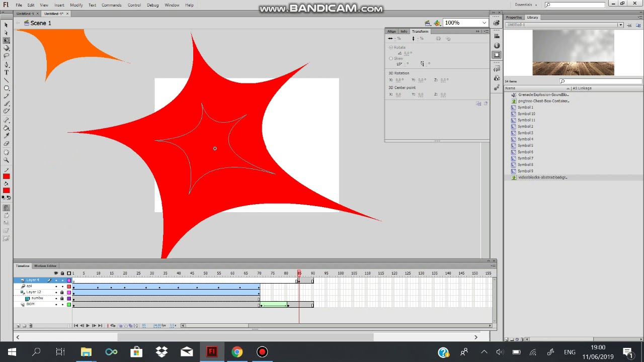This screenshot has width=644, height=362.
Task: Select the Brush tool
Action: 6,104
